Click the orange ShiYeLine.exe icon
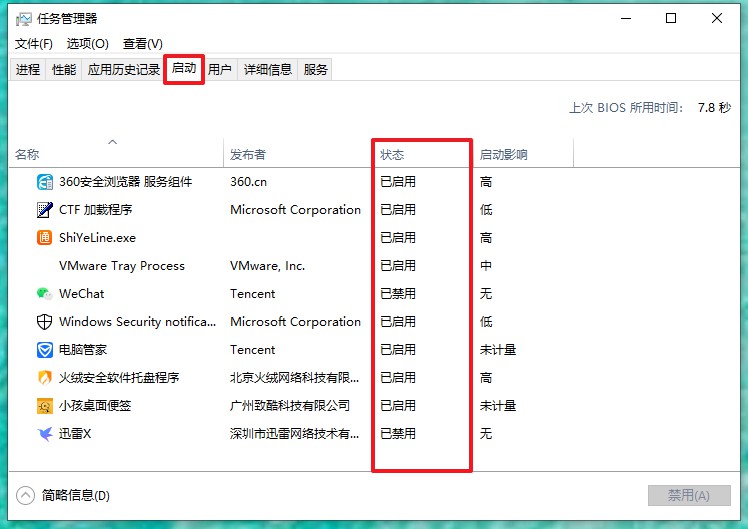This screenshot has width=748, height=529. [45, 238]
